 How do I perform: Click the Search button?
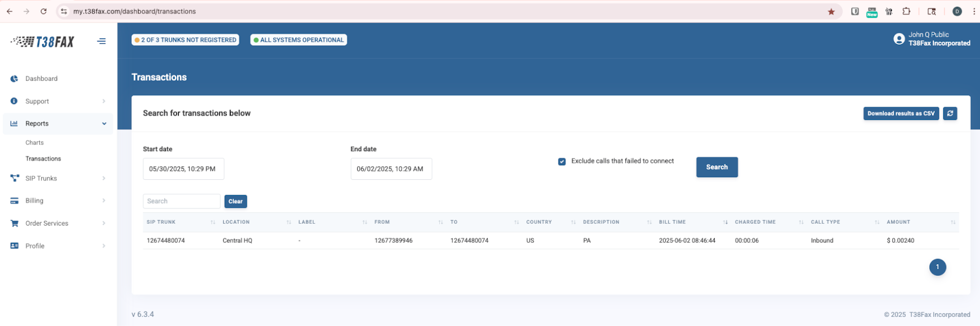click(x=717, y=167)
